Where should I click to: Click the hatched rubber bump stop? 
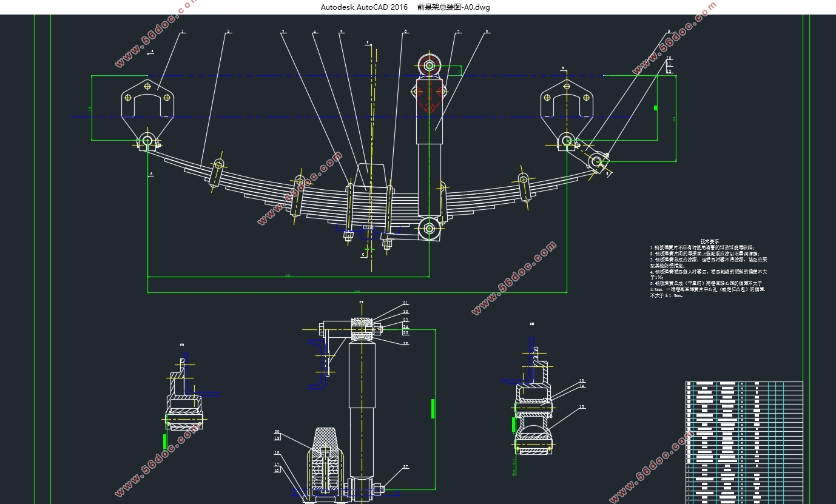click(326, 438)
